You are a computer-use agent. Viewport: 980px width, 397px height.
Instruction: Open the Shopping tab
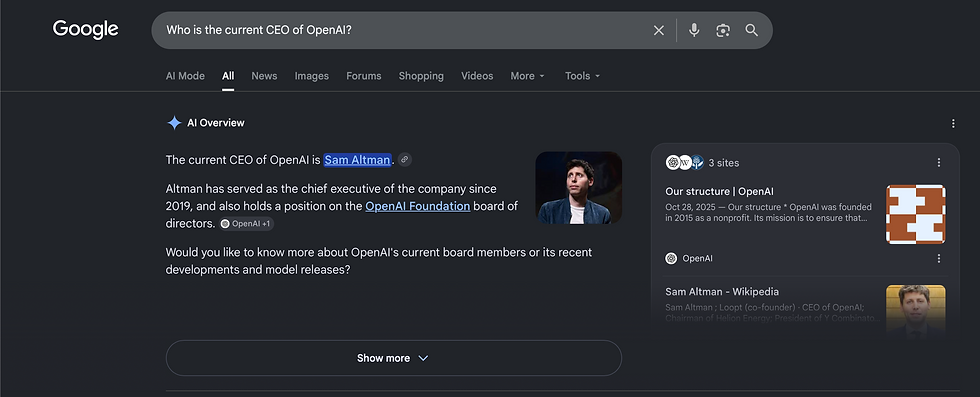(421, 76)
